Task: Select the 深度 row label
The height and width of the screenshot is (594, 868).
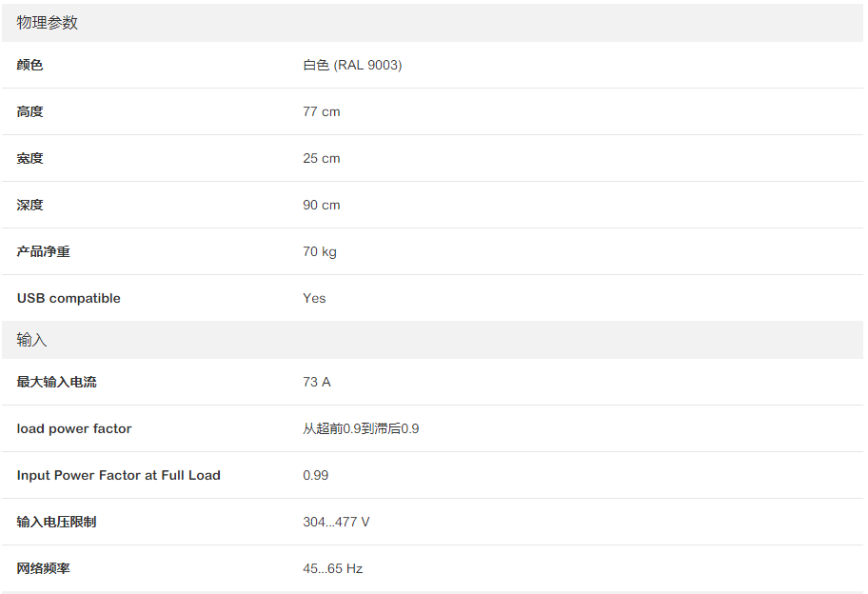Action: tap(30, 205)
